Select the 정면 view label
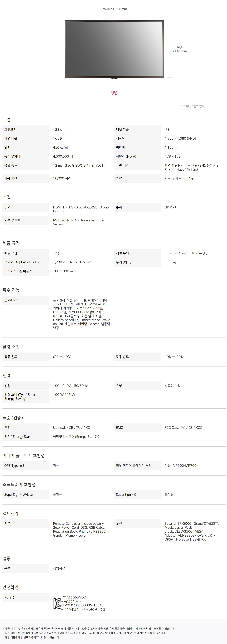227x644 pixels. click(114, 93)
